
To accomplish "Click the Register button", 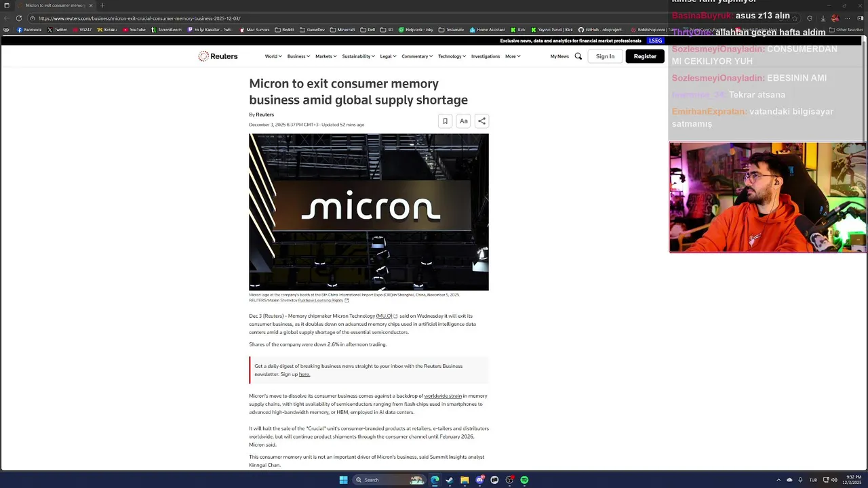I will point(645,56).
